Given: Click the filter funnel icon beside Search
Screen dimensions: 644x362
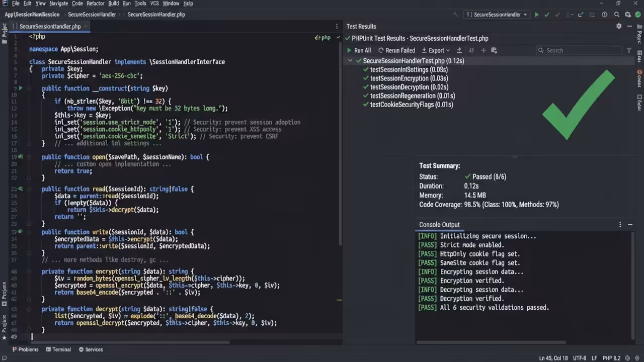Looking at the screenshot, I should (x=629, y=50).
